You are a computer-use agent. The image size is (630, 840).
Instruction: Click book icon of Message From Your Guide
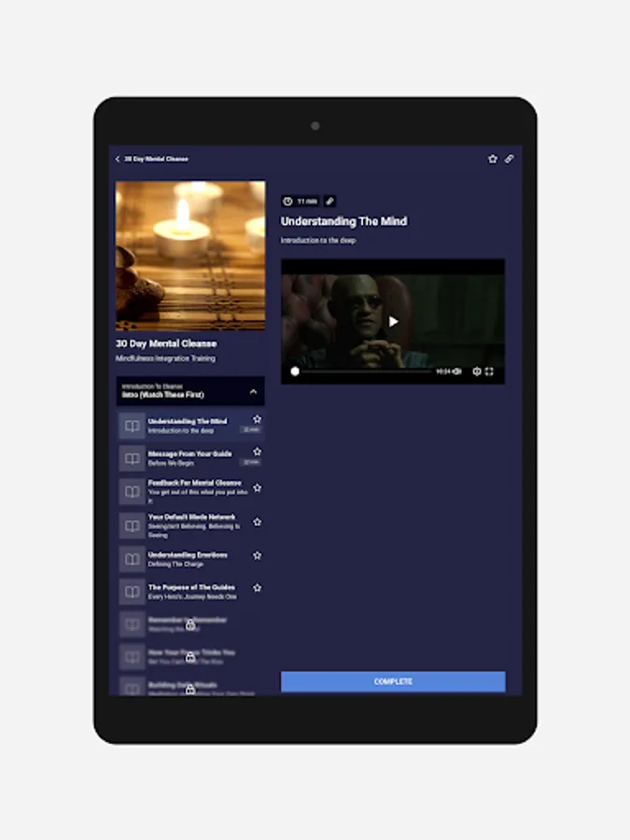(x=132, y=458)
